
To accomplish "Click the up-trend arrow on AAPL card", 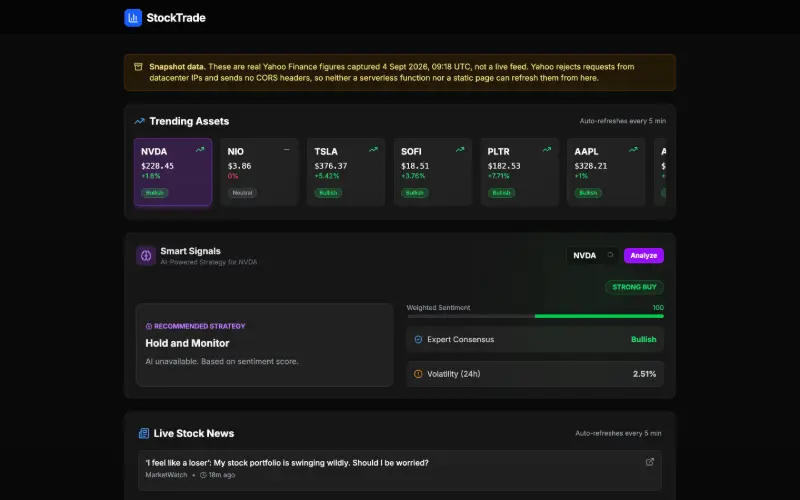I will click(x=633, y=150).
